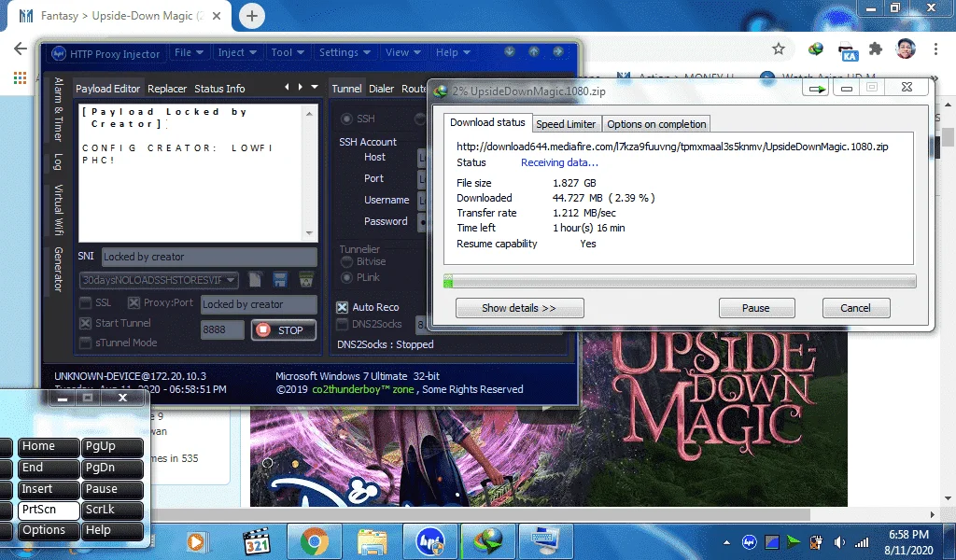Screen dimensions: 956x560
Task: Open the IDM extension icon in Chrome toolbar
Action: (x=815, y=49)
